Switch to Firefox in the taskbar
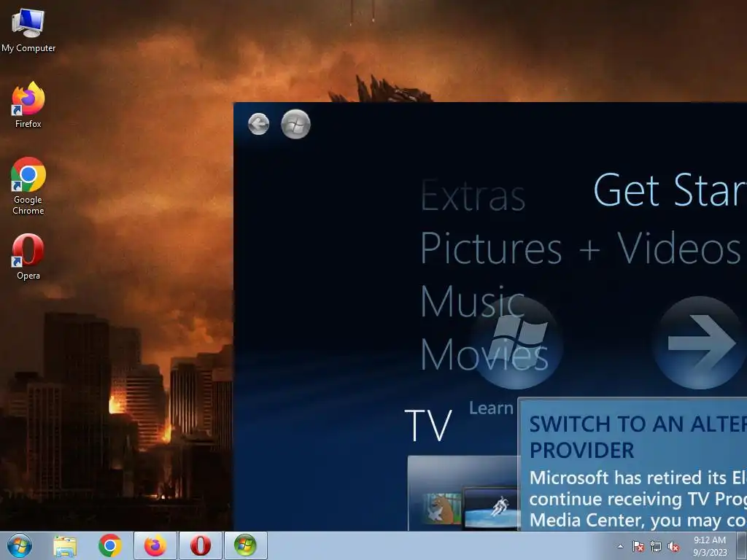The height and width of the screenshot is (560, 747). point(155,545)
